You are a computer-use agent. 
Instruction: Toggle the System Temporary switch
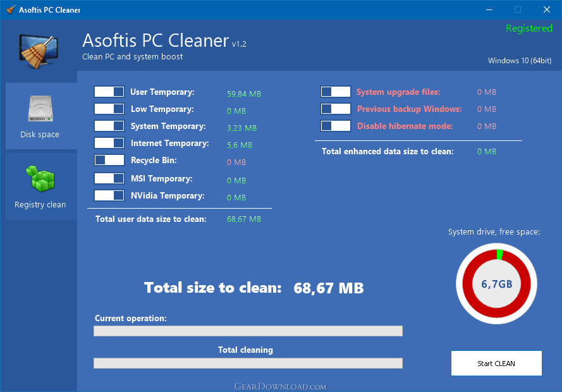109,126
